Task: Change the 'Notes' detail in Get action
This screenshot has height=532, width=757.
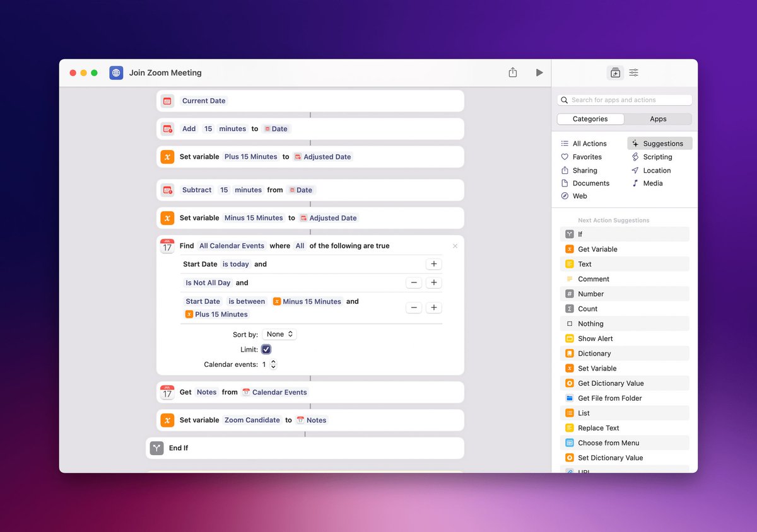Action: coord(206,392)
